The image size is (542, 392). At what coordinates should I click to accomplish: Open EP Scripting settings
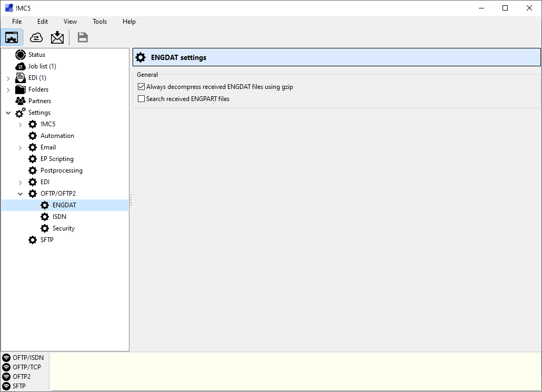[x=57, y=159]
